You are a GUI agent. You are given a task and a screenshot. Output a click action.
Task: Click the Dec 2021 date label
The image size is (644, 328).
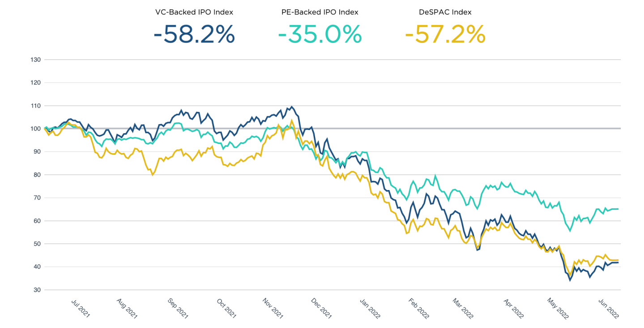pos(322,308)
